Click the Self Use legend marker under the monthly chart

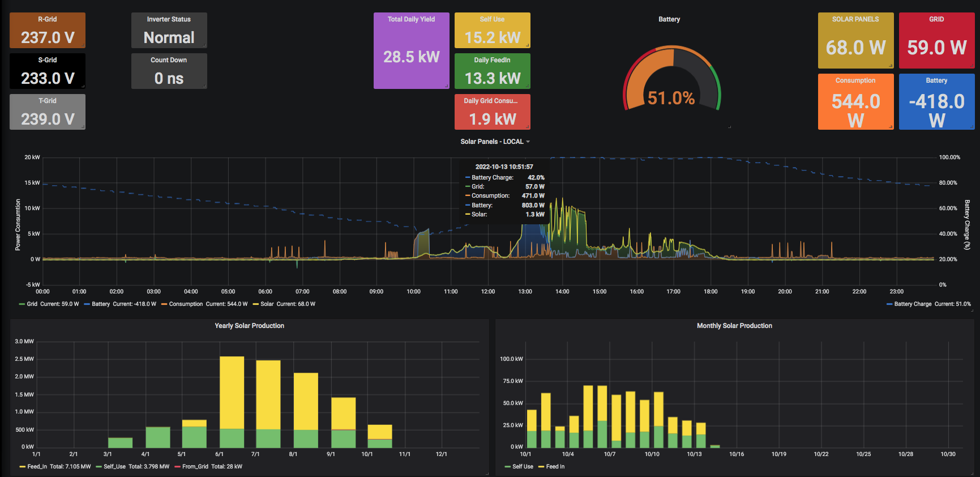[x=508, y=467]
